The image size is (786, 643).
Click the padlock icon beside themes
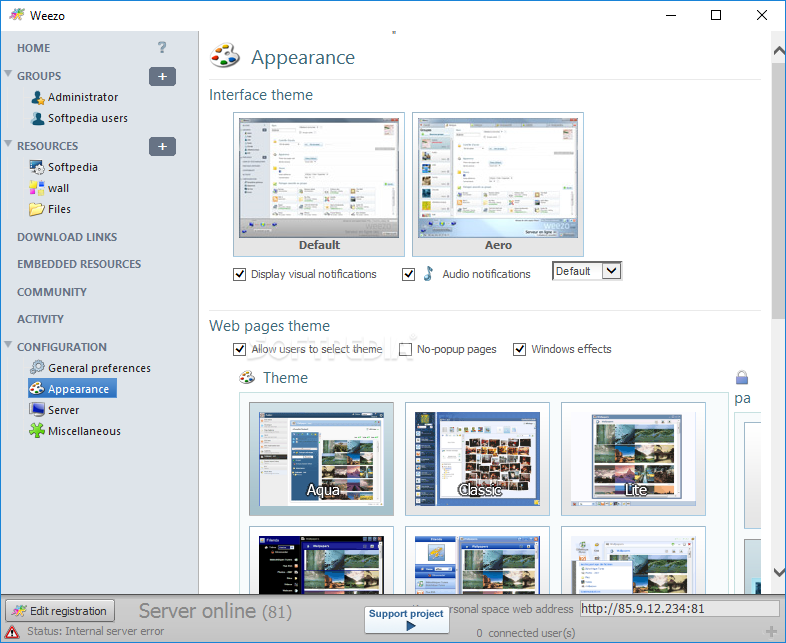[742, 377]
